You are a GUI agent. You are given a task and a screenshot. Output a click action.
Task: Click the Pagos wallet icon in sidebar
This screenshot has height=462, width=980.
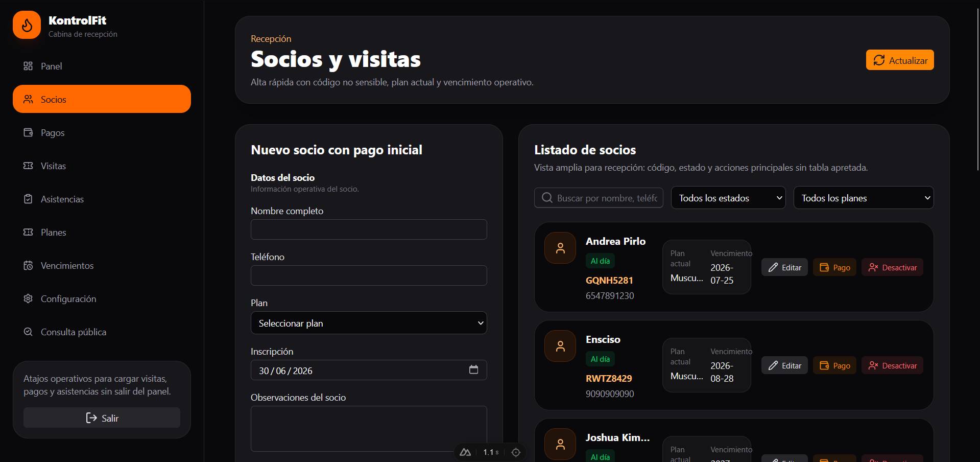pyautogui.click(x=28, y=132)
